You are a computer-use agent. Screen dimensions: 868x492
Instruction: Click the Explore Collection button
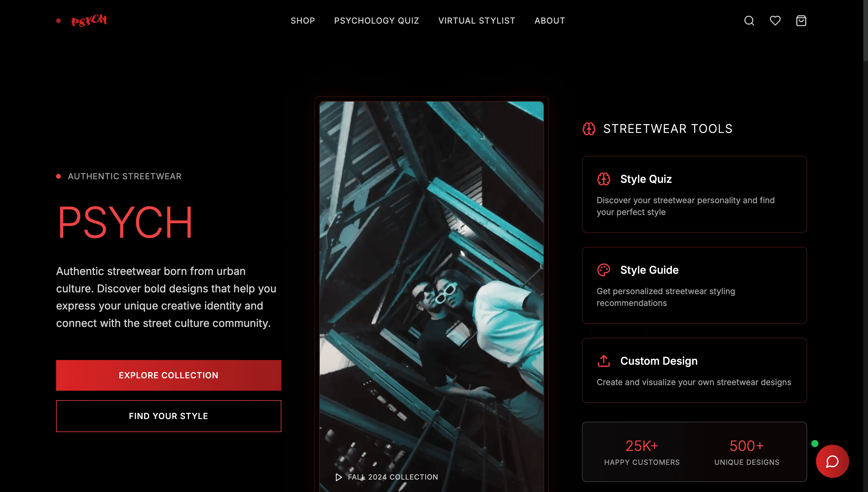click(x=169, y=375)
